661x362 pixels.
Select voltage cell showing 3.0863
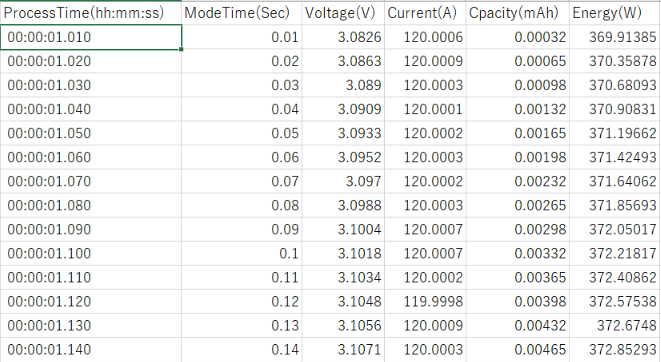(x=343, y=61)
